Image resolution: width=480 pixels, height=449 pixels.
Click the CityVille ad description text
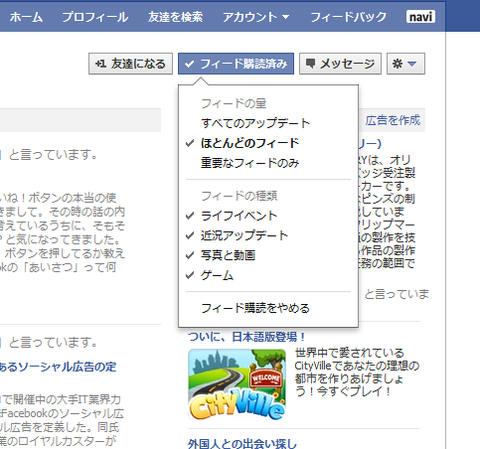357,372
